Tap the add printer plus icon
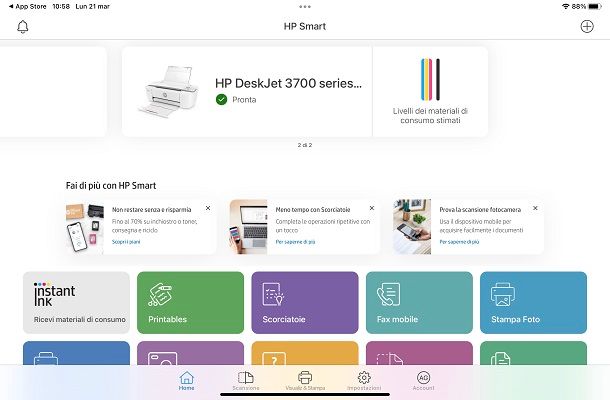 click(x=587, y=26)
